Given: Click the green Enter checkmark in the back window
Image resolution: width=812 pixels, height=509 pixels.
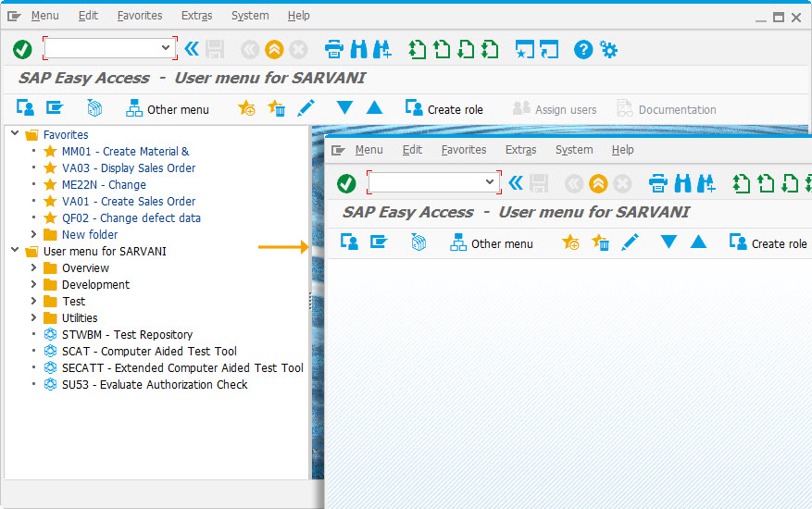Looking at the screenshot, I should pyautogui.click(x=22, y=49).
